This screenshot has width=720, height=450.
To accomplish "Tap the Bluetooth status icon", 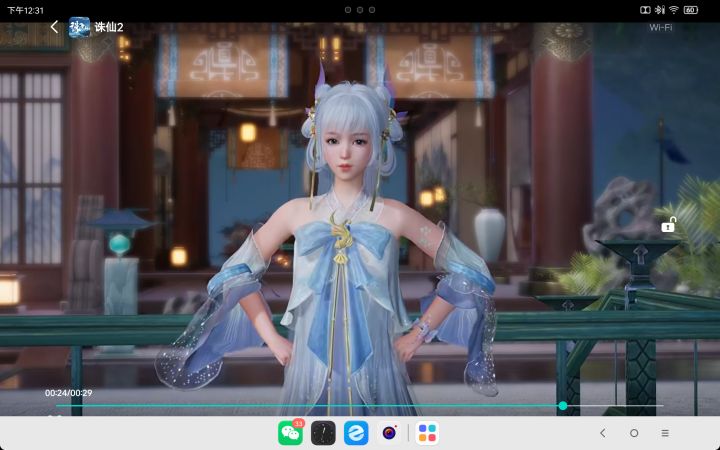I will 659,10.
